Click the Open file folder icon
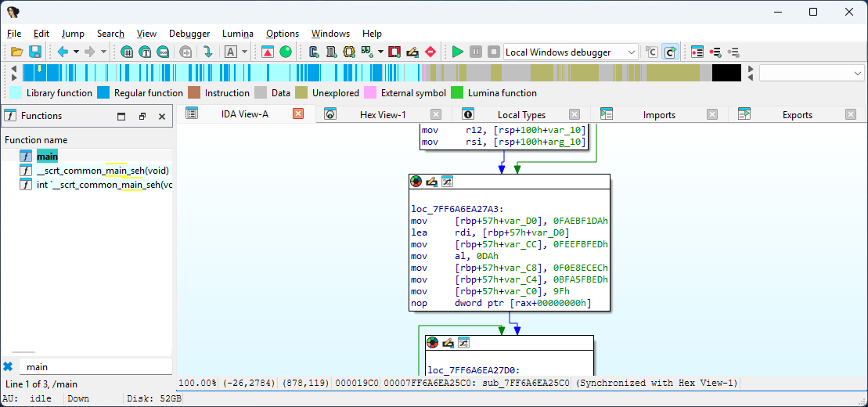Image resolution: width=868 pixels, height=407 pixels. (x=16, y=52)
